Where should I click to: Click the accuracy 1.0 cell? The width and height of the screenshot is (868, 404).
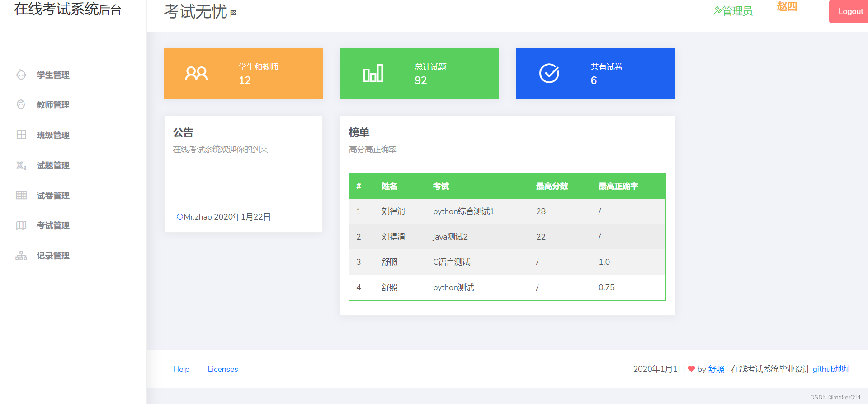click(604, 262)
